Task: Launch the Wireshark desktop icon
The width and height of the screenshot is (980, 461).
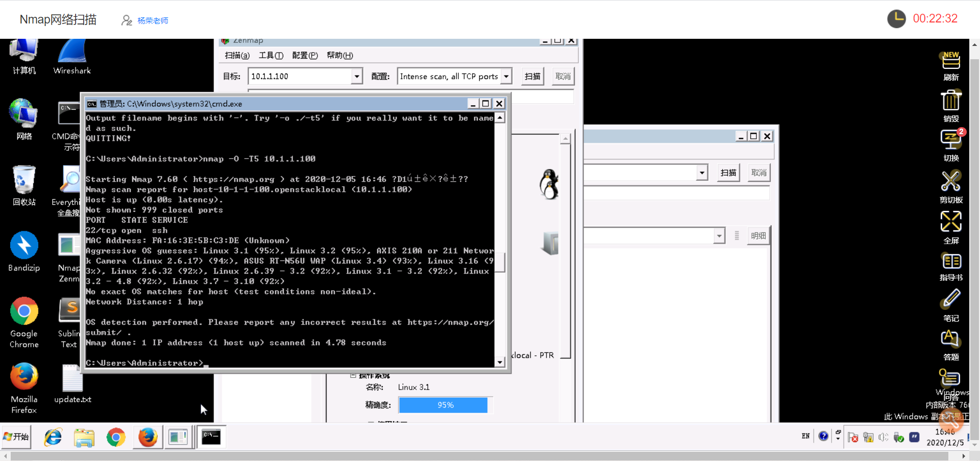Action: [x=72, y=57]
